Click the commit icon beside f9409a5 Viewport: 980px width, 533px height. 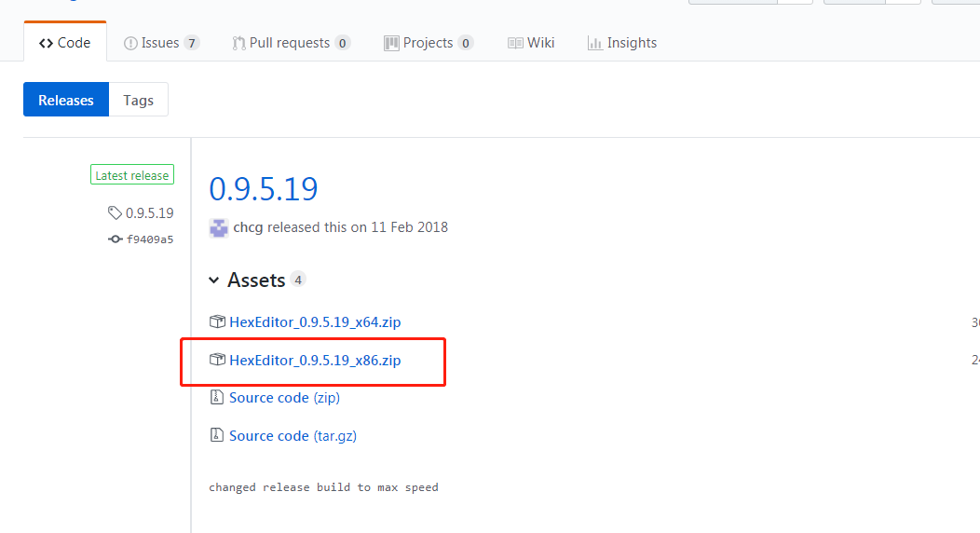coord(115,239)
